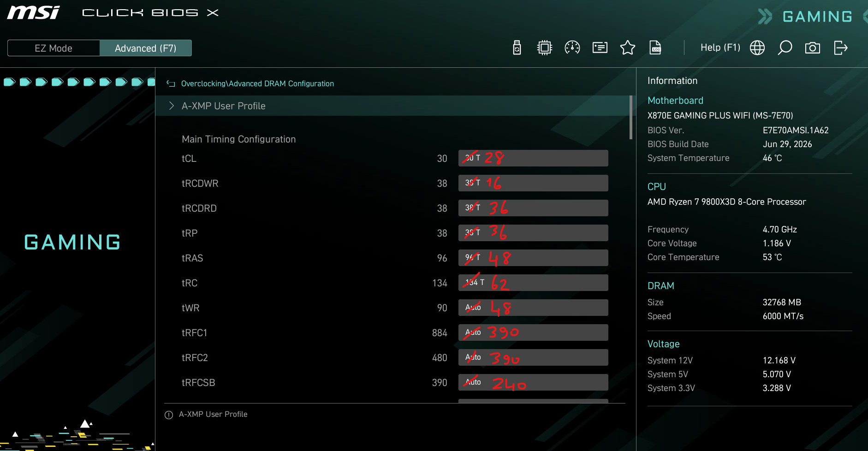Image resolution: width=868 pixels, height=451 pixels.
Task: Go back using the breadcrumb return arrow
Action: 171,83
